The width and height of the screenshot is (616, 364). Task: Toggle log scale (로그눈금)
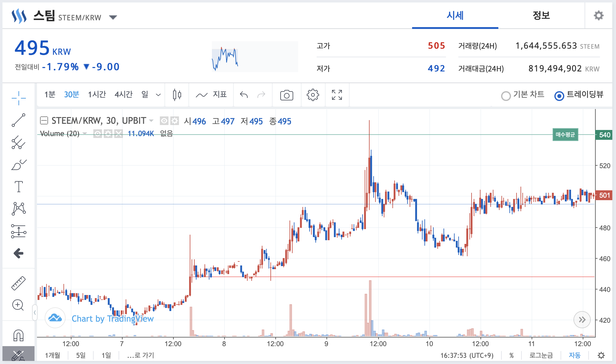point(541,355)
